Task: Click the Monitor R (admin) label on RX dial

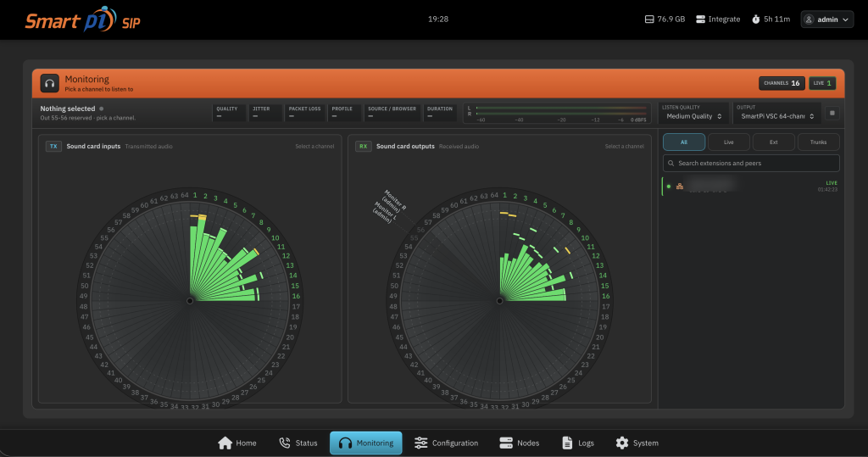Action: coord(395,200)
